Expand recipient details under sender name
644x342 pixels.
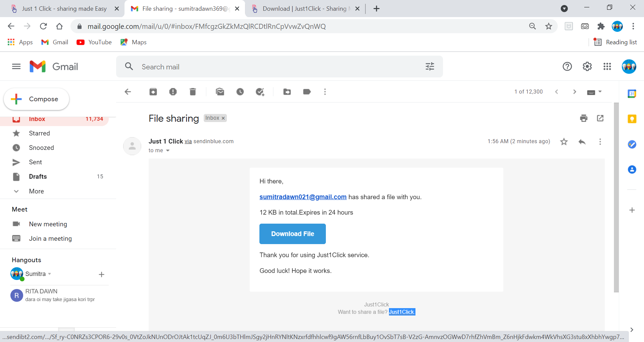[x=168, y=151]
